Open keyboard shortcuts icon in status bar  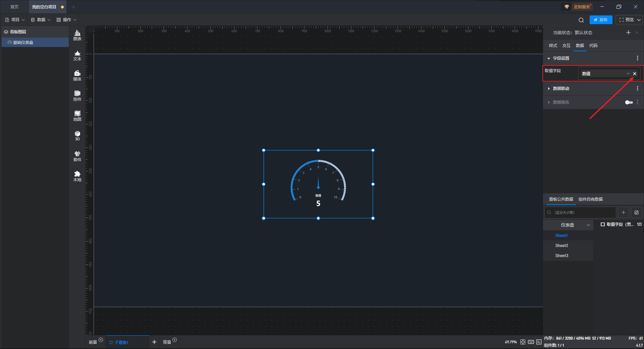pos(531,342)
